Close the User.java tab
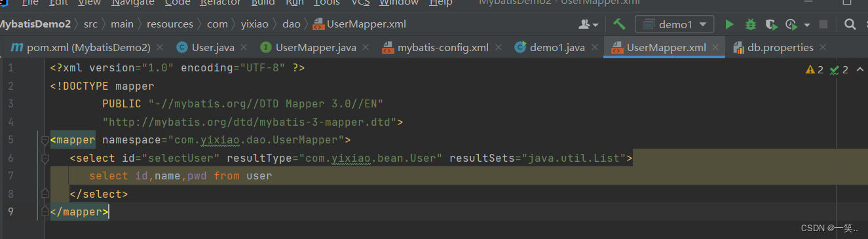 click(x=244, y=48)
